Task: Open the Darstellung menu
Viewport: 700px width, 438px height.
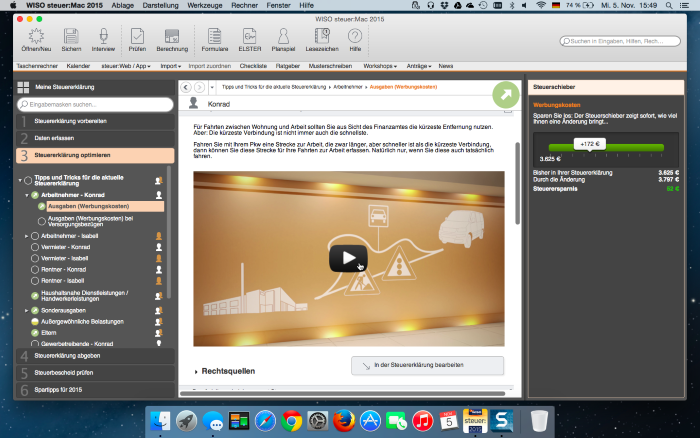Action: click(x=160, y=5)
